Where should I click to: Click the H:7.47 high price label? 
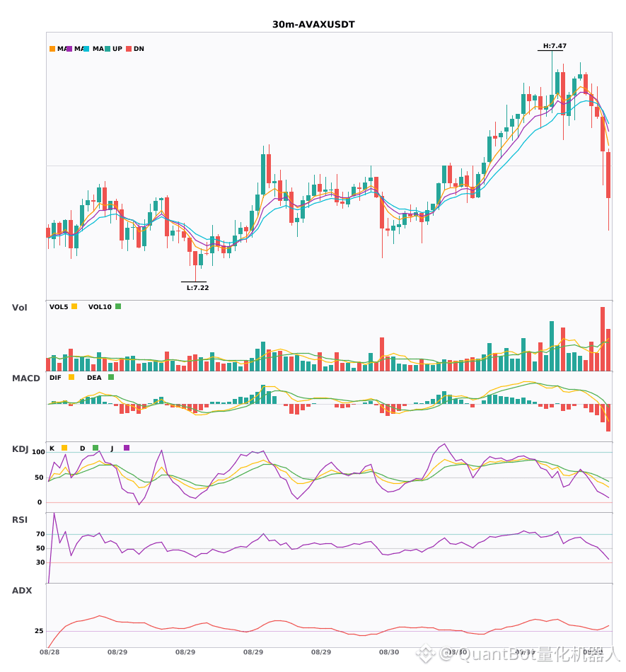555,46
